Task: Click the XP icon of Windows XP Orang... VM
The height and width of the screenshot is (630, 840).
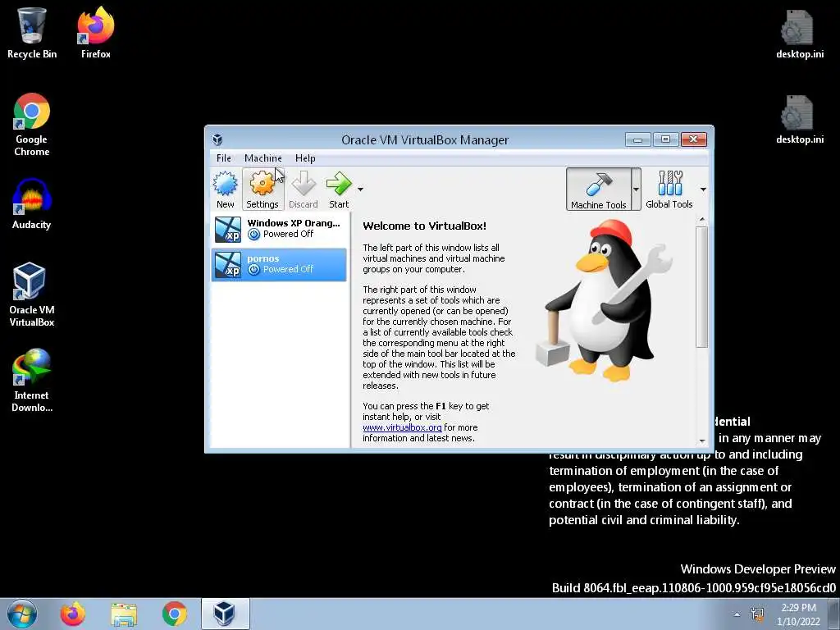Action: [x=228, y=230]
